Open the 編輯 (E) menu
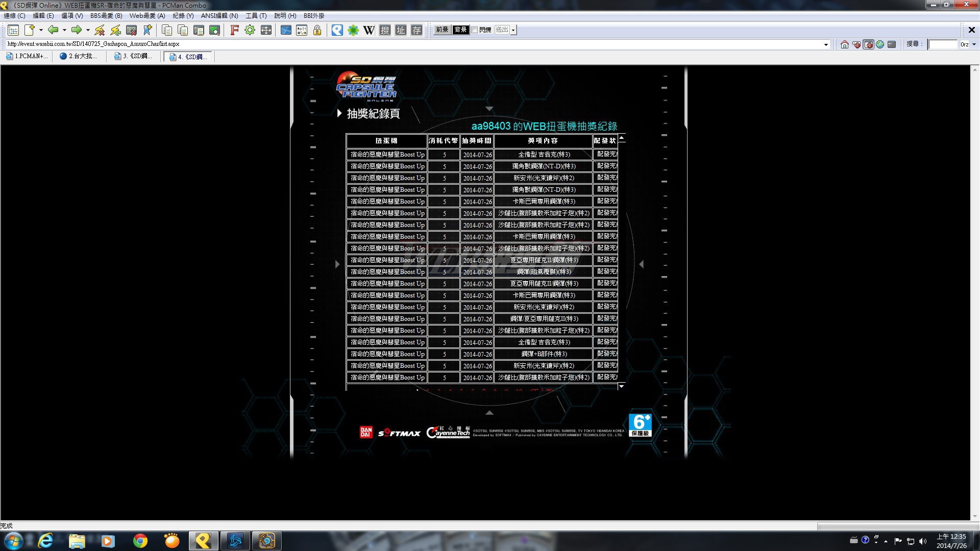Screen dimensions: 980x551 point(43,16)
